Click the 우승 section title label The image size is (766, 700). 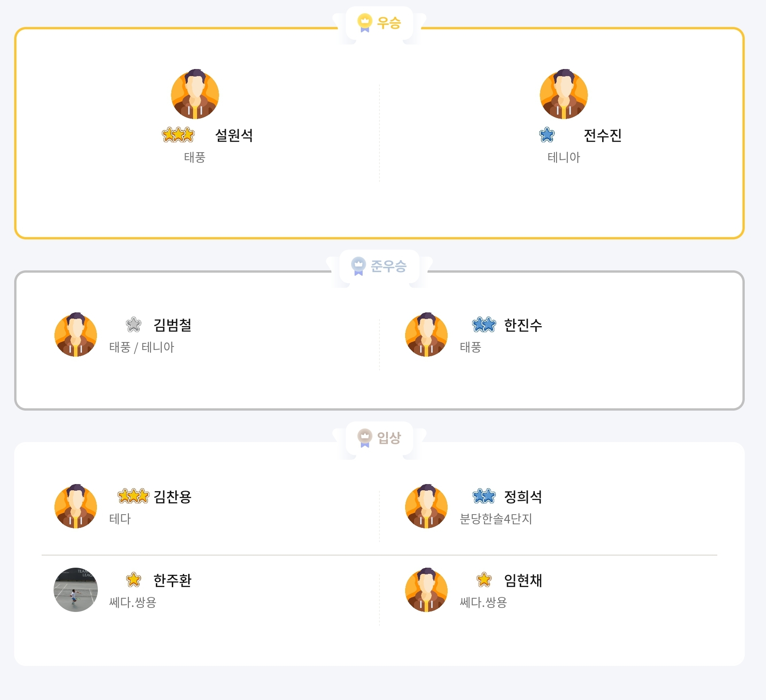[389, 22]
